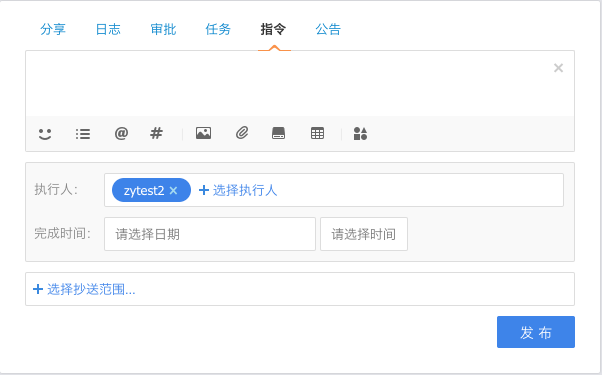Attach a picture using image icon
The height and width of the screenshot is (375, 602).
tap(203, 133)
